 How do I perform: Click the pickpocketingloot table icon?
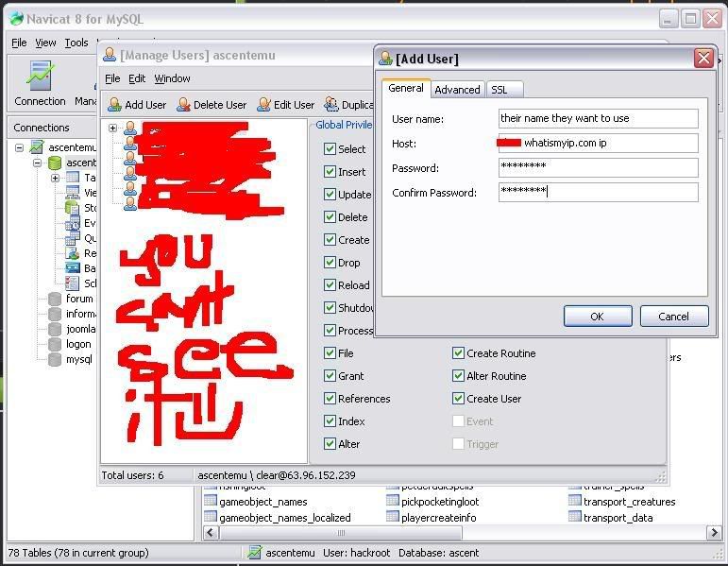393,501
